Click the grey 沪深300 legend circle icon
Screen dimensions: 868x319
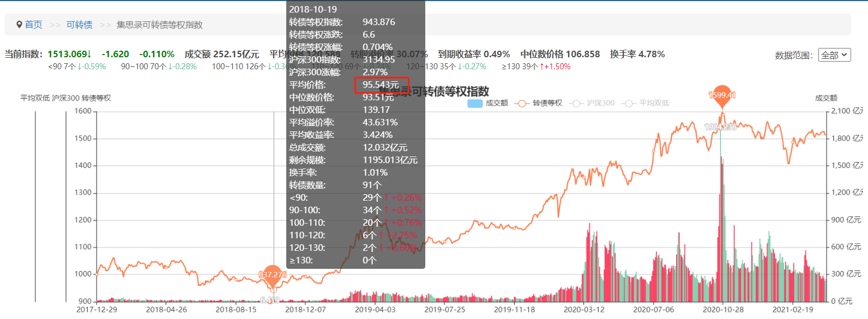coord(576,103)
